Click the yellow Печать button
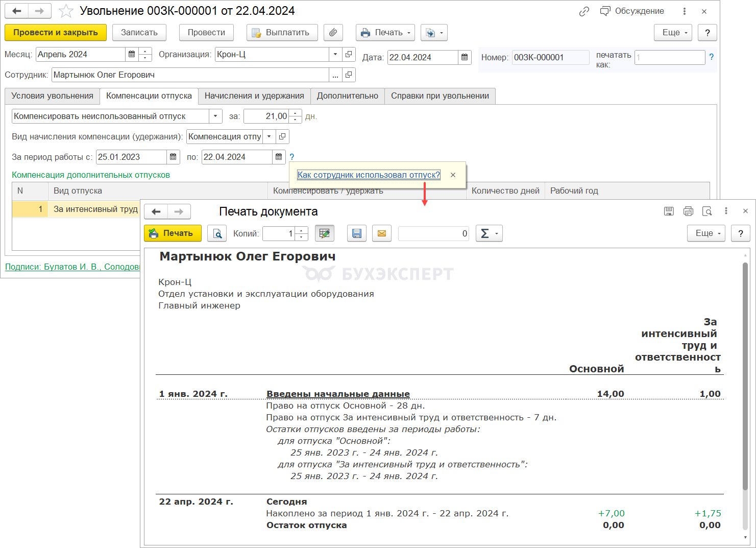 click(x=173, y=233)
